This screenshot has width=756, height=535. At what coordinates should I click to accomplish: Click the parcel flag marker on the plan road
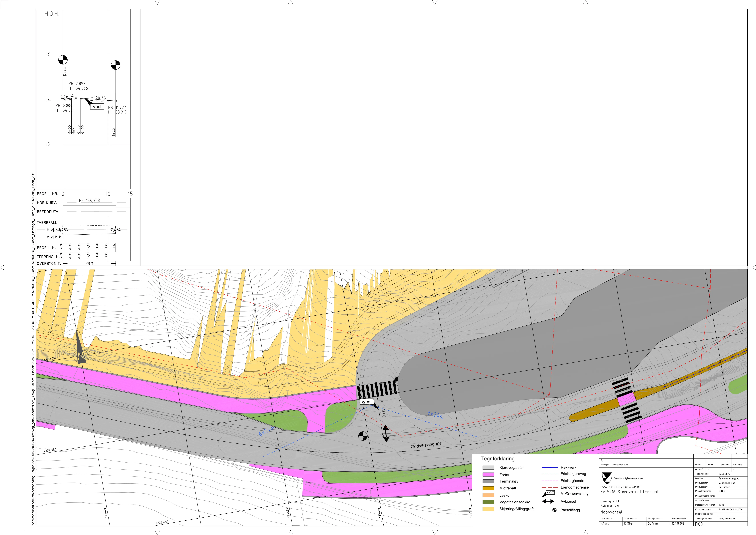363,436
